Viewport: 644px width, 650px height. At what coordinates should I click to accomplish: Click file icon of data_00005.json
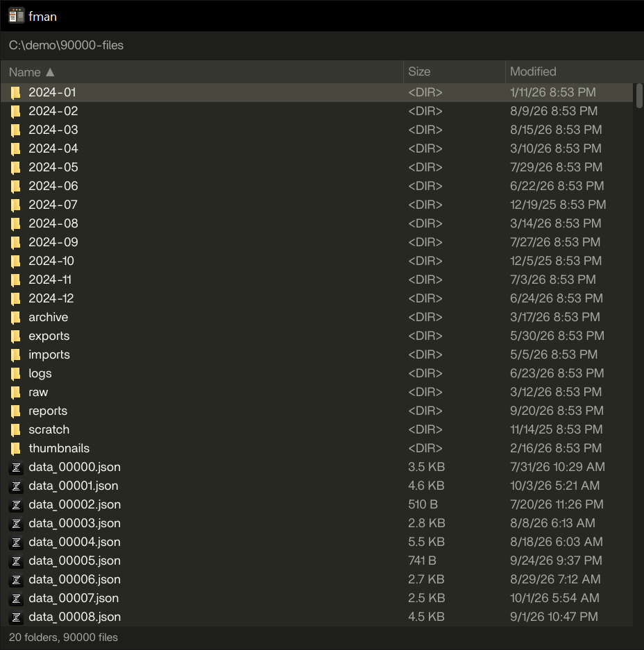[x=16, y=561]
